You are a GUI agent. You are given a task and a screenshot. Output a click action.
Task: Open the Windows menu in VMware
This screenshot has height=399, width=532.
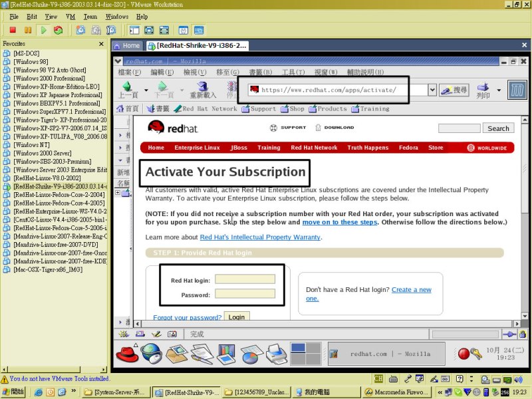click(x=117, y=17)
